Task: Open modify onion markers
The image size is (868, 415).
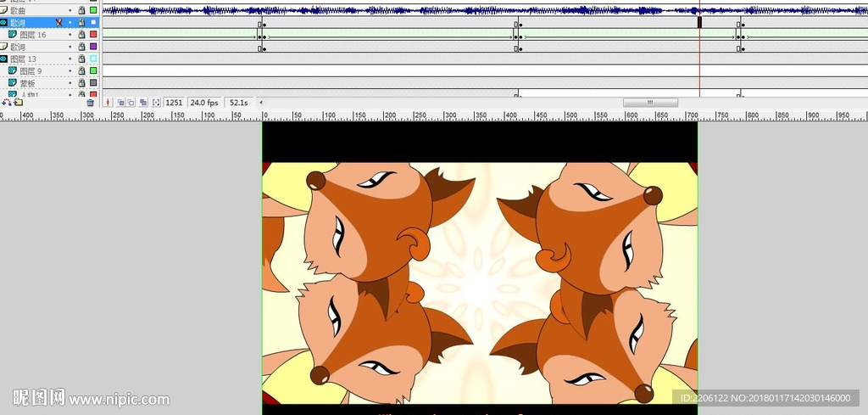Action: coord(156,103)
